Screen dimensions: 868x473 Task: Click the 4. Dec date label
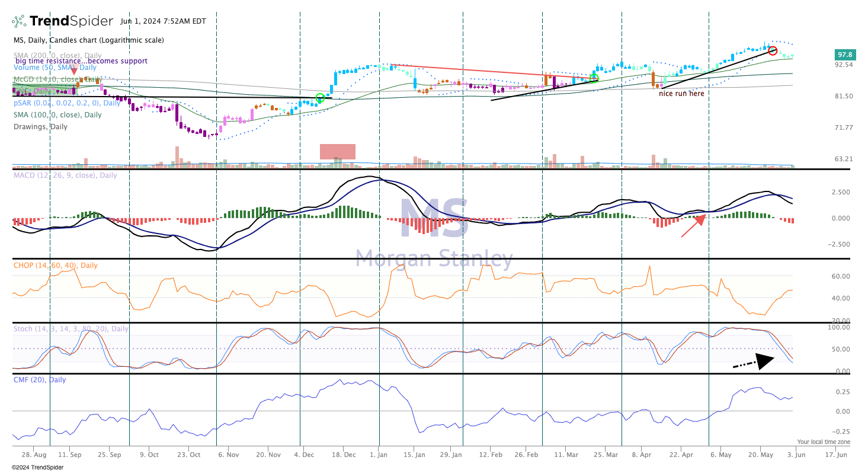[x=305, y=455]
